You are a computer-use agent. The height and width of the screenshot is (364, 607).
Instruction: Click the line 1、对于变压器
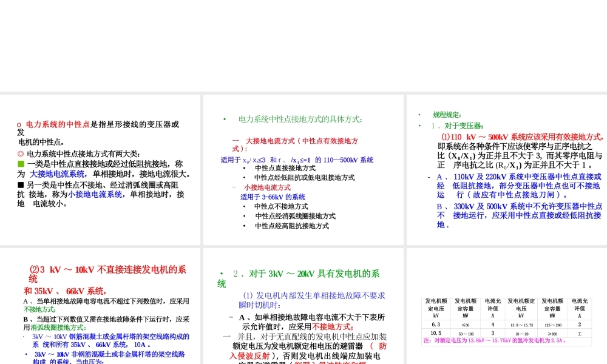point(457,126)
